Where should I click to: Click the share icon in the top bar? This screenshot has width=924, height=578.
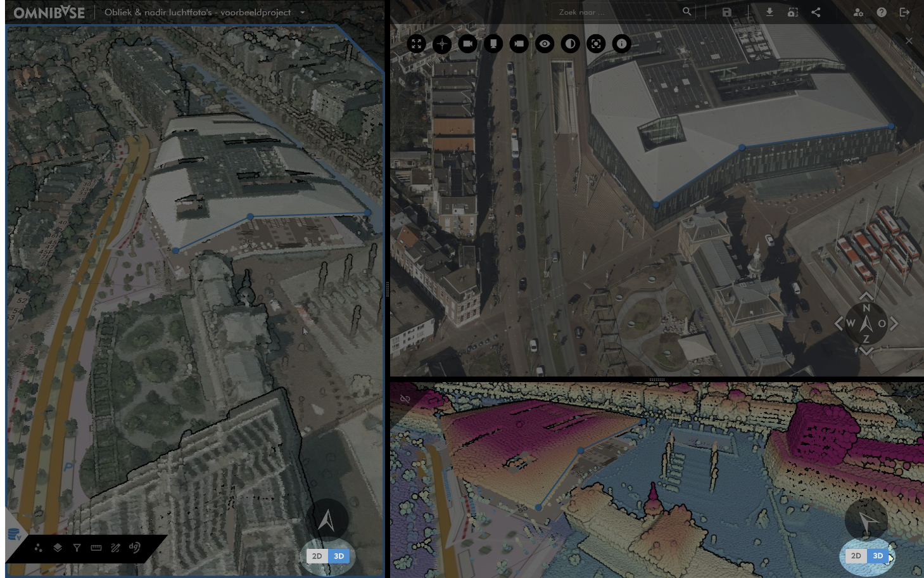[x=816, y=12]
